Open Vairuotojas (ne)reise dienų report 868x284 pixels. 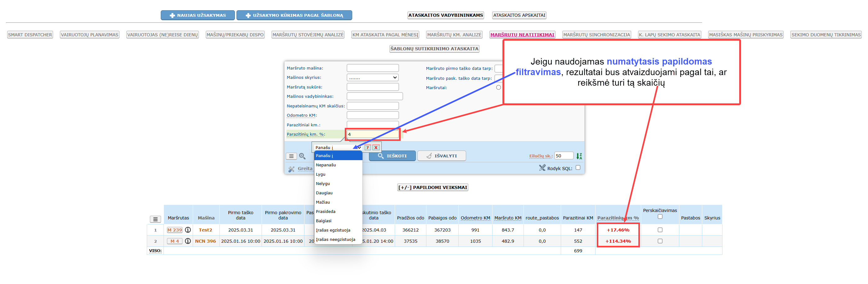[x=162, y=35]
